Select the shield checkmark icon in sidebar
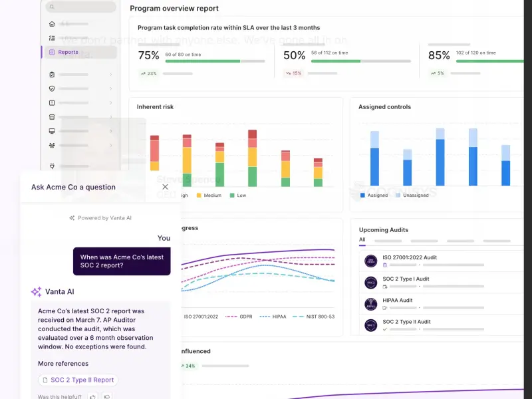The image size is (532, 399). coord(52,88)
